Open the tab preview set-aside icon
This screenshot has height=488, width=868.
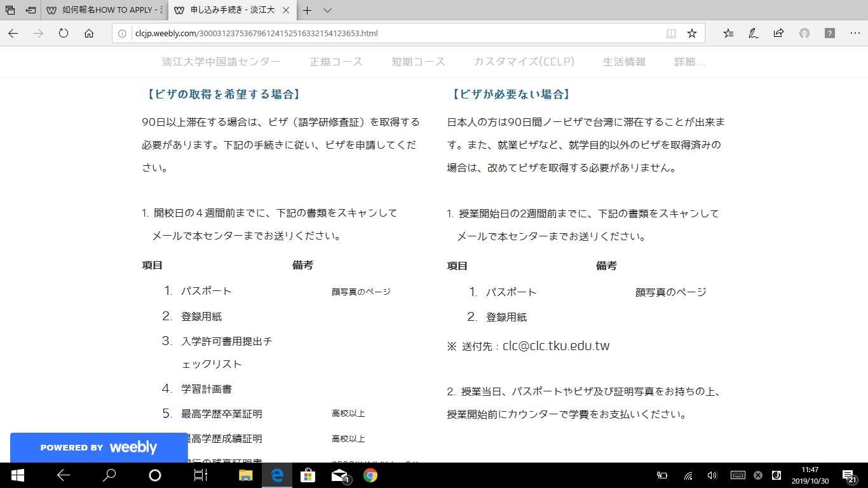[10, 10]
